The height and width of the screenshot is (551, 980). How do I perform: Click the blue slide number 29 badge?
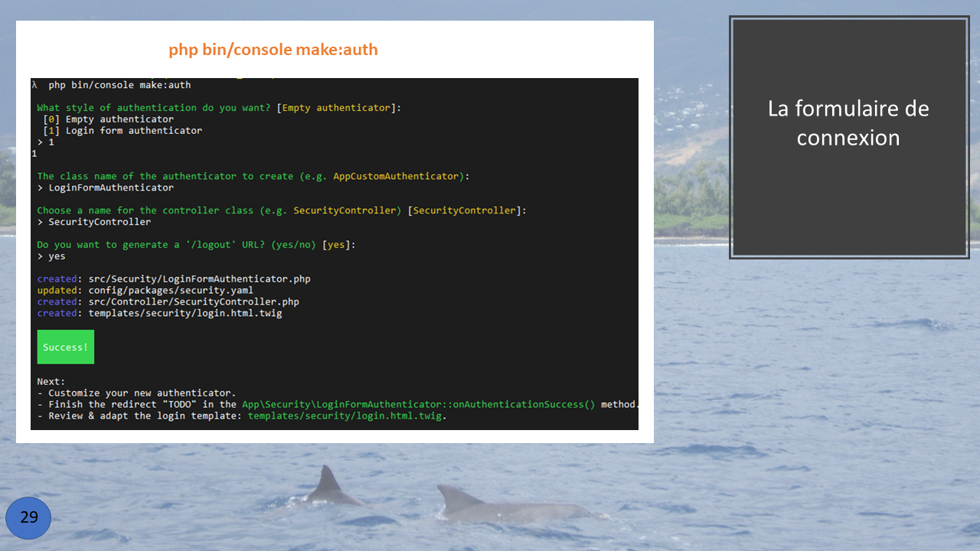(28, 518)
